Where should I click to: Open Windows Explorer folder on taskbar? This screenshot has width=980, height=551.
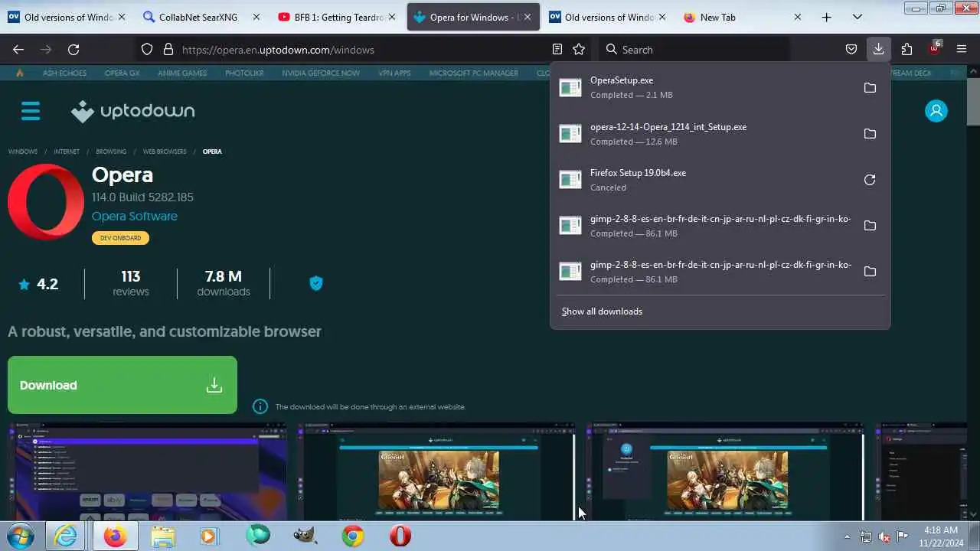coord(163,536)
